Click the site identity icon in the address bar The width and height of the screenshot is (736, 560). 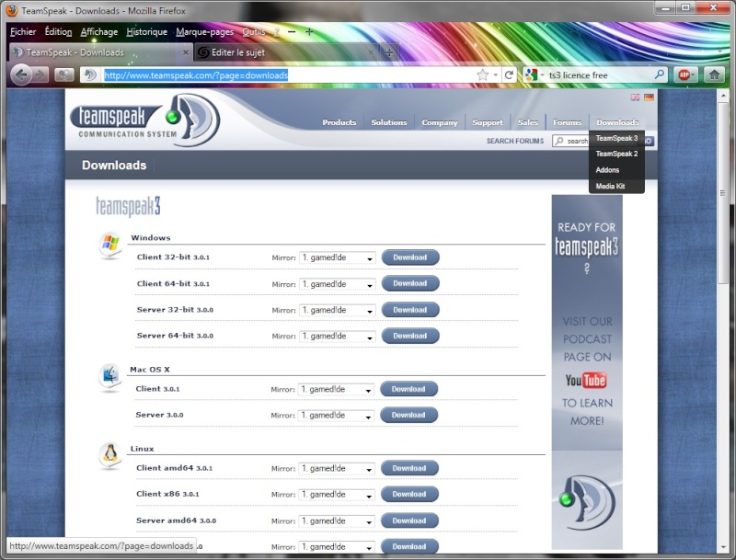(90, 74)
